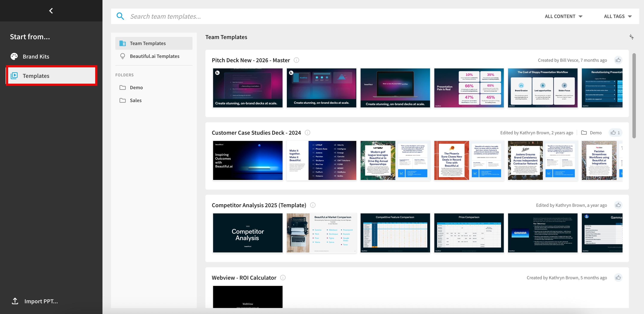The height and width of the screenshot is (314, 644).
Task: Open the 'Competitor Analysis' title slide
Action: [x=247, y=233]
